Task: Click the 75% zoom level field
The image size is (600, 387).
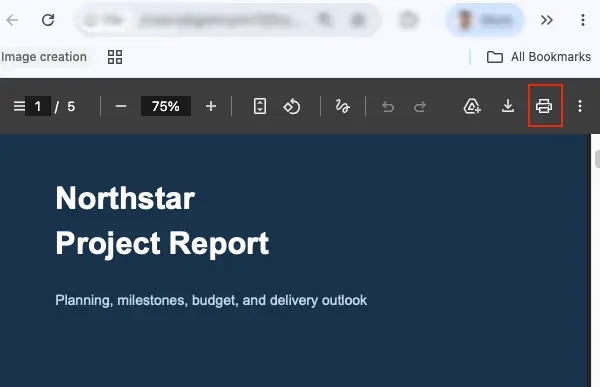Action: [x=166, y=106]
